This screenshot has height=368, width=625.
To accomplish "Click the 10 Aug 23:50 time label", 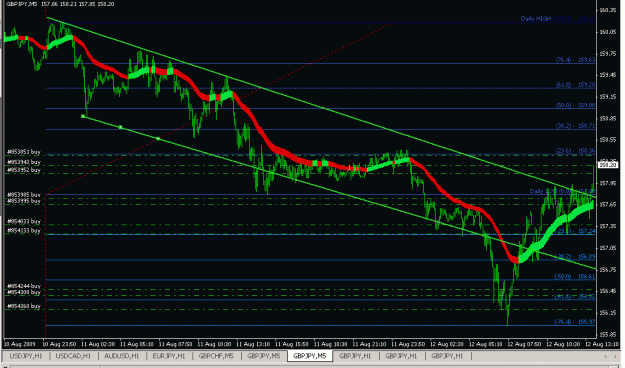I will tap(59, 344).
